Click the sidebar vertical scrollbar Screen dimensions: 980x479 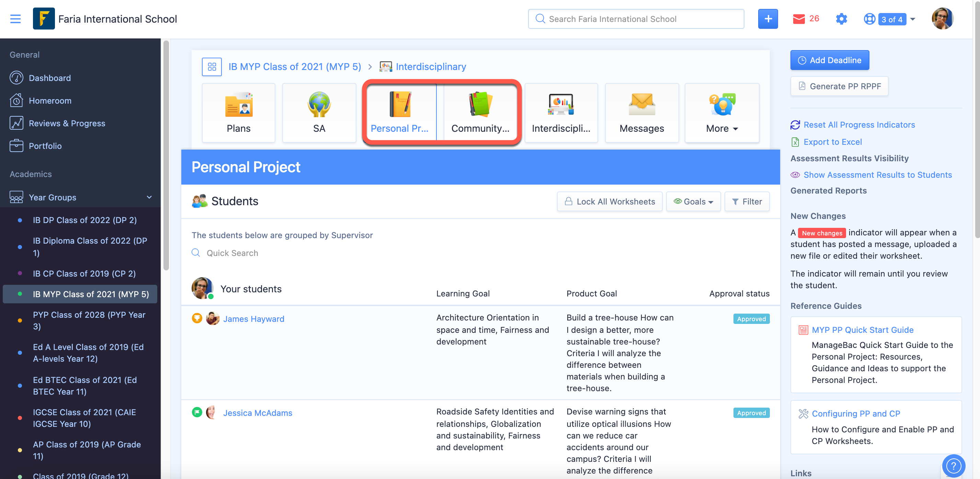click(x=166, y=156)
